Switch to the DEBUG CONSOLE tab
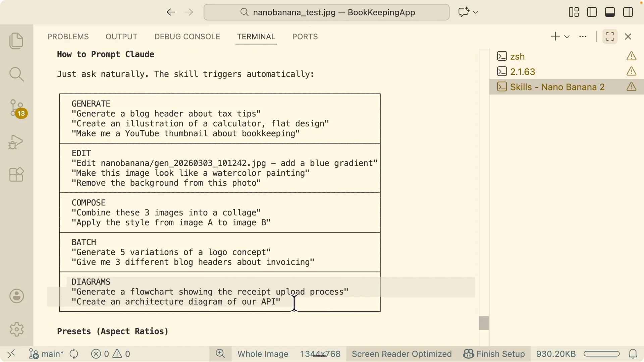 click(x=187, y=37)
